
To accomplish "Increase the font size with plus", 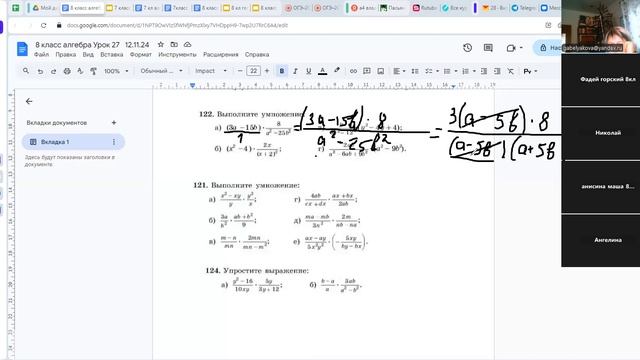I will [267, 71].
